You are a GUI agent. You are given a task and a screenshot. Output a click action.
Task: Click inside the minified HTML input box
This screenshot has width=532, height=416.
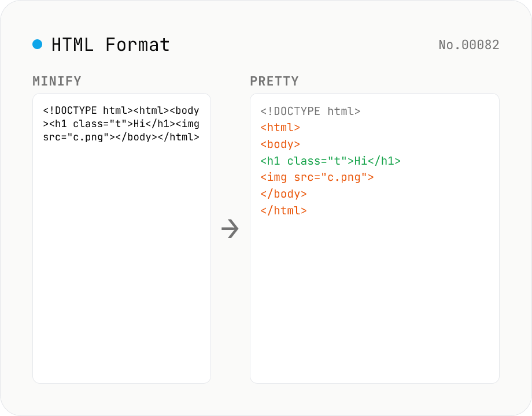click(121, 239)
